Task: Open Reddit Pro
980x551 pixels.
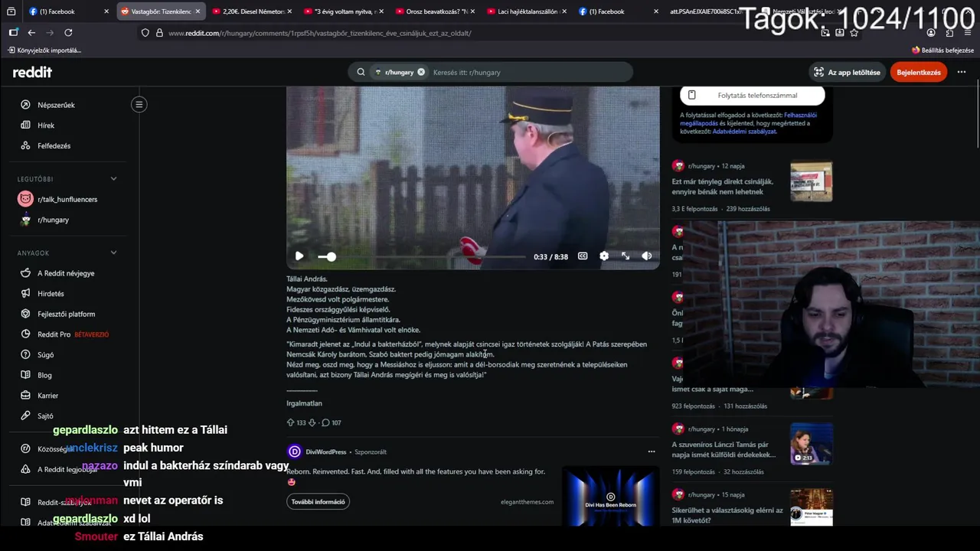Action: click(64, 334)
